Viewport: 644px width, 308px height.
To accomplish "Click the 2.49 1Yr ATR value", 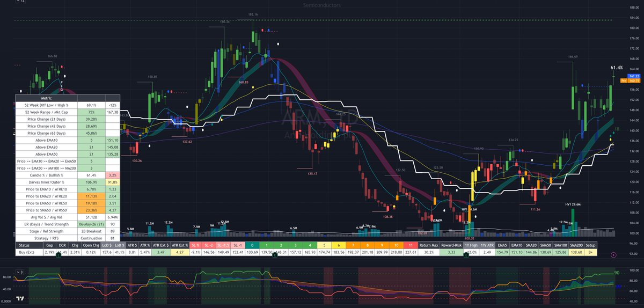I will point(487,252).
